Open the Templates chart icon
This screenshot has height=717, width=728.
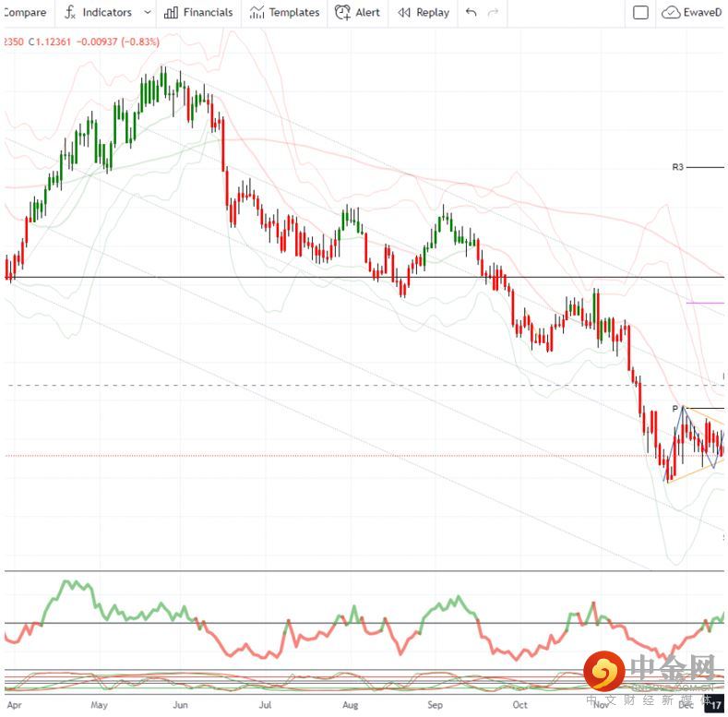click(x=257, y=13)
